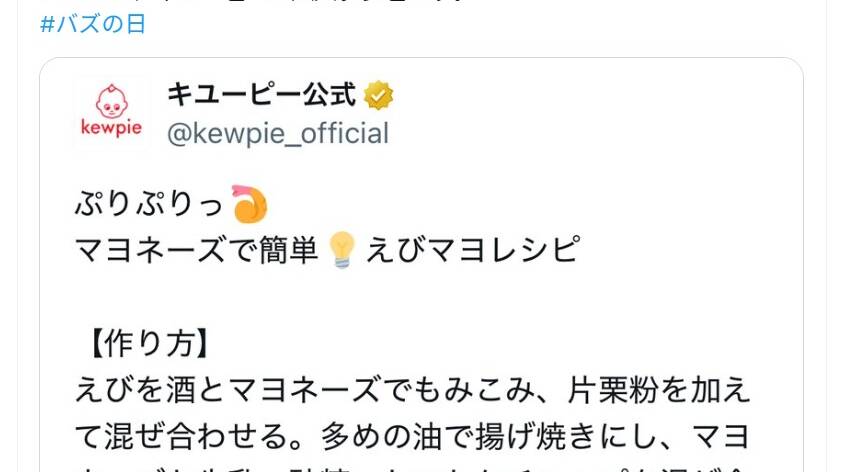Click the light bulb emoji

point(342,250)
